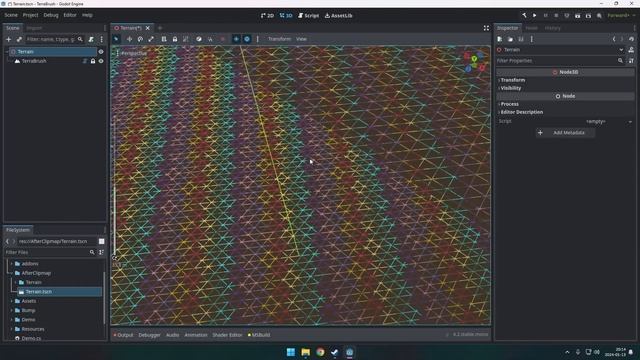Add a new node with the plus icon
Image resolution: width=640 pixels, height=360 pixels.
tap(9, 39)
